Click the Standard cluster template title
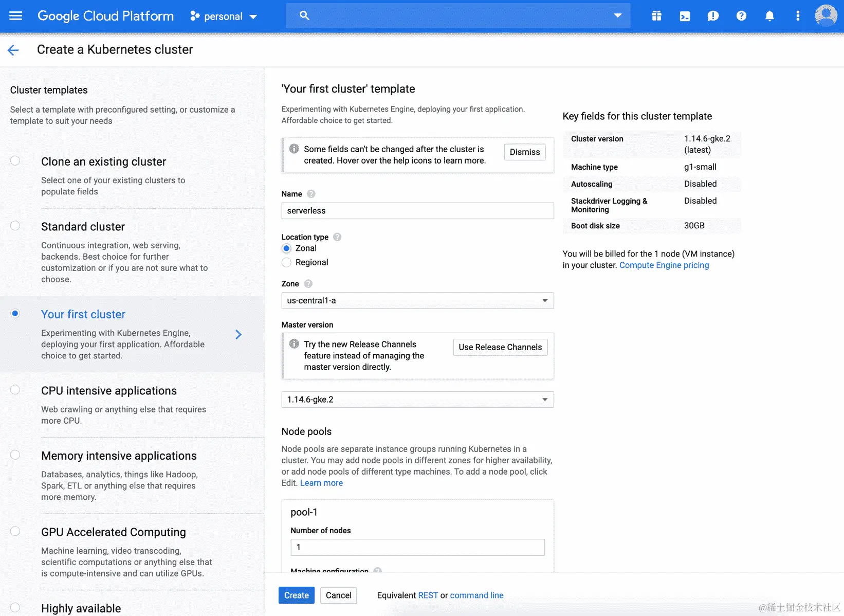Viewport: 844px width, 616px height. pos(83,227)
